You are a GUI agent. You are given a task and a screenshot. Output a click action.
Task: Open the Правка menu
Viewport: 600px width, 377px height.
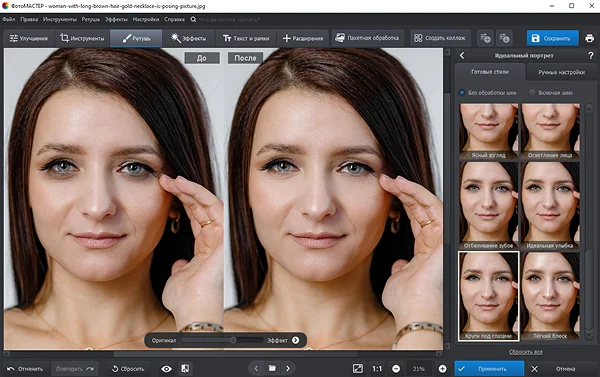click(x=29, y=19)
